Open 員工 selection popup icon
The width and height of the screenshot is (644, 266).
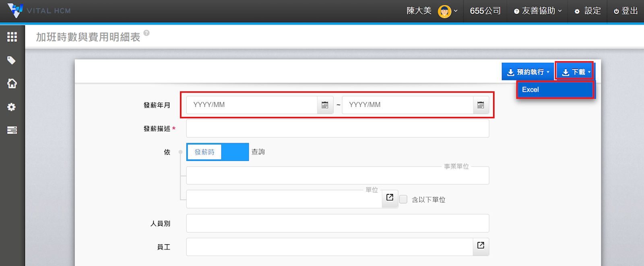[x=481, y=245]
